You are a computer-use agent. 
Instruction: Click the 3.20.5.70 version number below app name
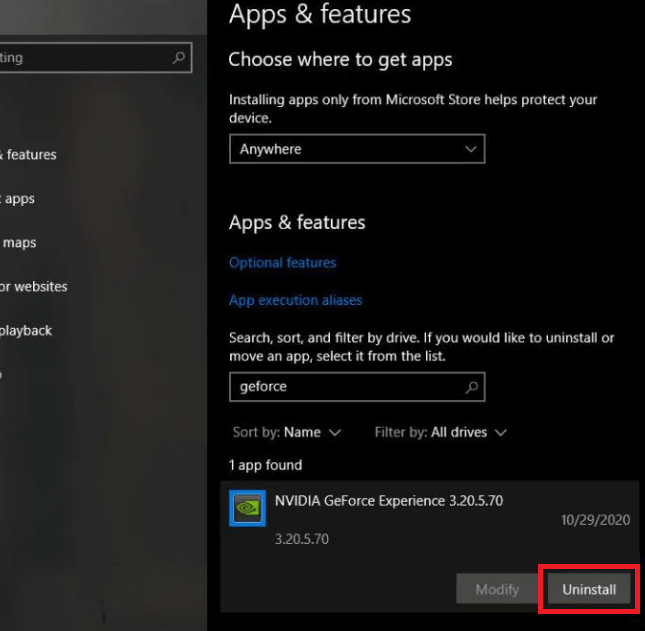tap(302, 539)
